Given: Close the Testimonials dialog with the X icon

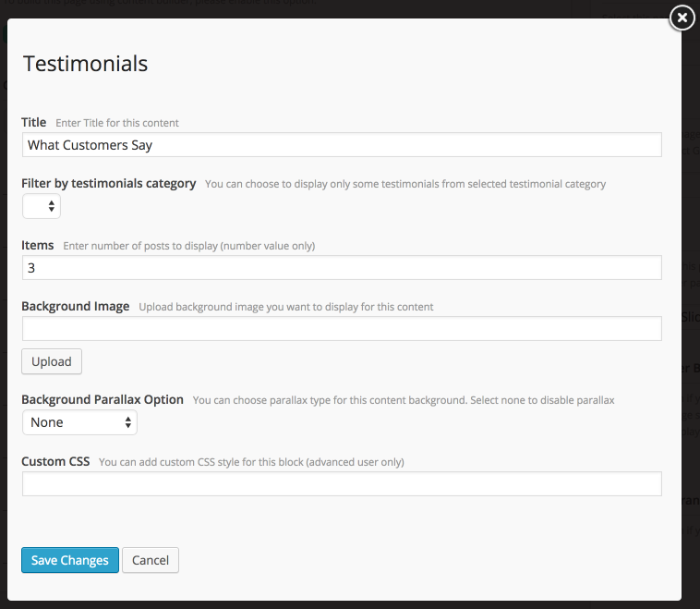Looking at the screenshot, I should tap(682, 18).
